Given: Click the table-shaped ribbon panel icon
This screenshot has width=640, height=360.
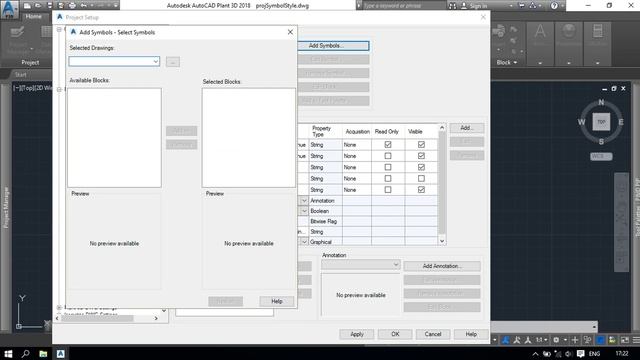Looking at the screenshot, I should [597, 32].
